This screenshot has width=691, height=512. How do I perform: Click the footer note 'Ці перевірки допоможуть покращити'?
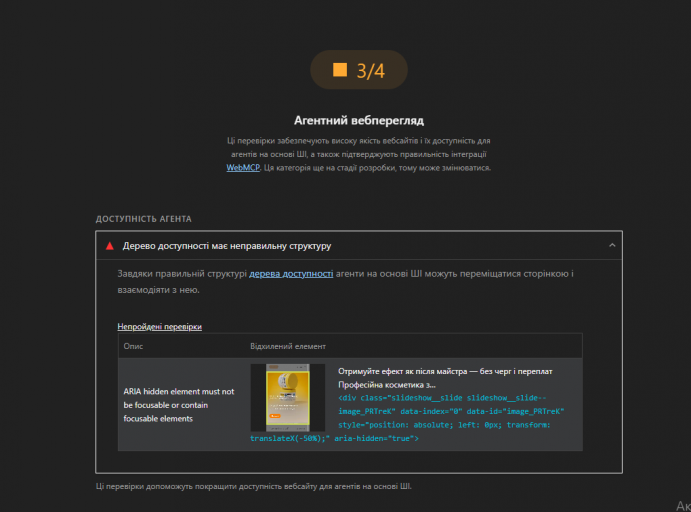coord(253,486)
